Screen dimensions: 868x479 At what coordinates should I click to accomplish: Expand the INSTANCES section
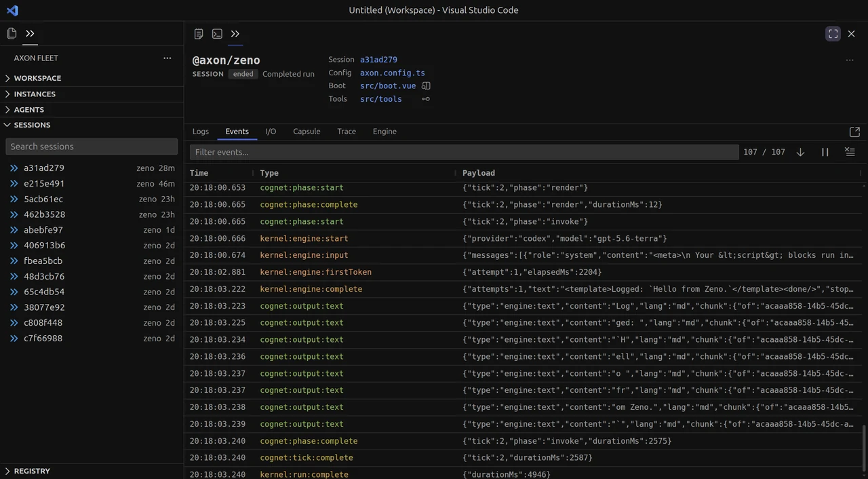click(92, 94)
